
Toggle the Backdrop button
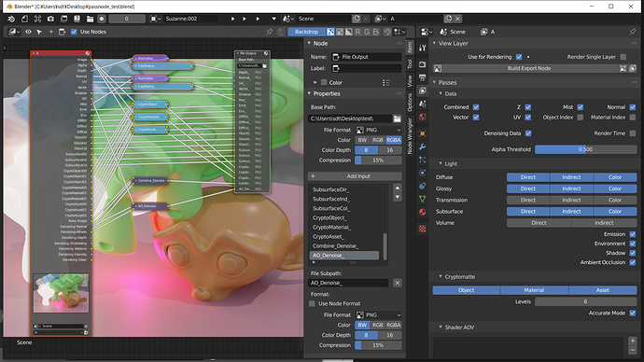[x=306, y=32]
